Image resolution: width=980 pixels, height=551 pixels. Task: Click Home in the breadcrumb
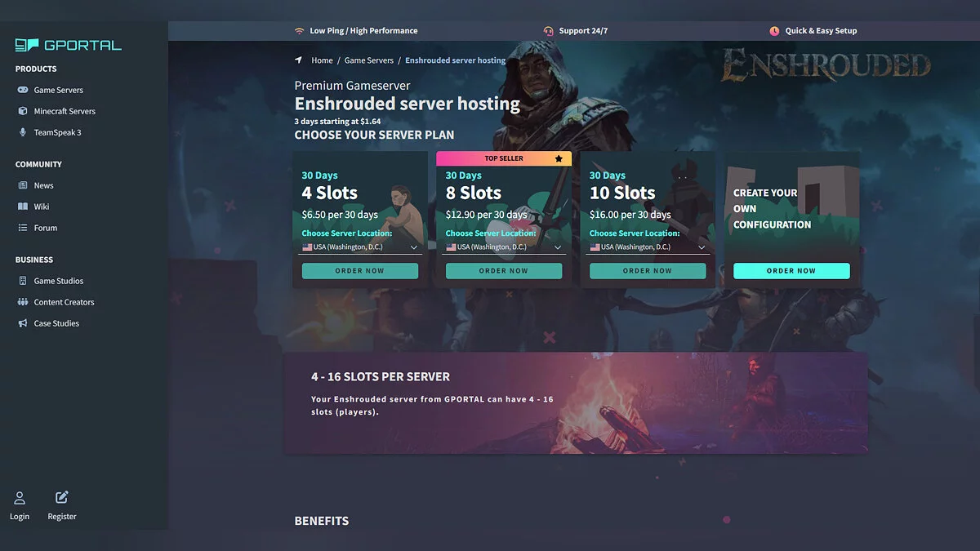pyautogui.click(x=322, y=60)
